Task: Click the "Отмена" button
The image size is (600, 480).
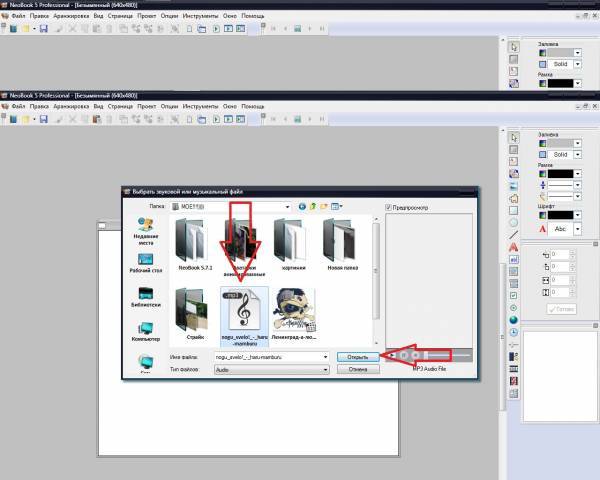Action: pyautogui.click(x=357, y=369)
